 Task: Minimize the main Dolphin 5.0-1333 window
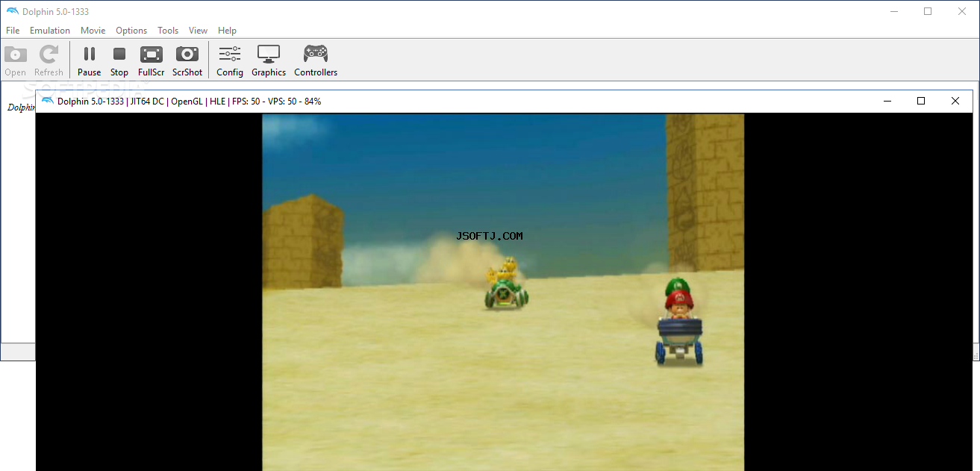(x=893, y=11)
